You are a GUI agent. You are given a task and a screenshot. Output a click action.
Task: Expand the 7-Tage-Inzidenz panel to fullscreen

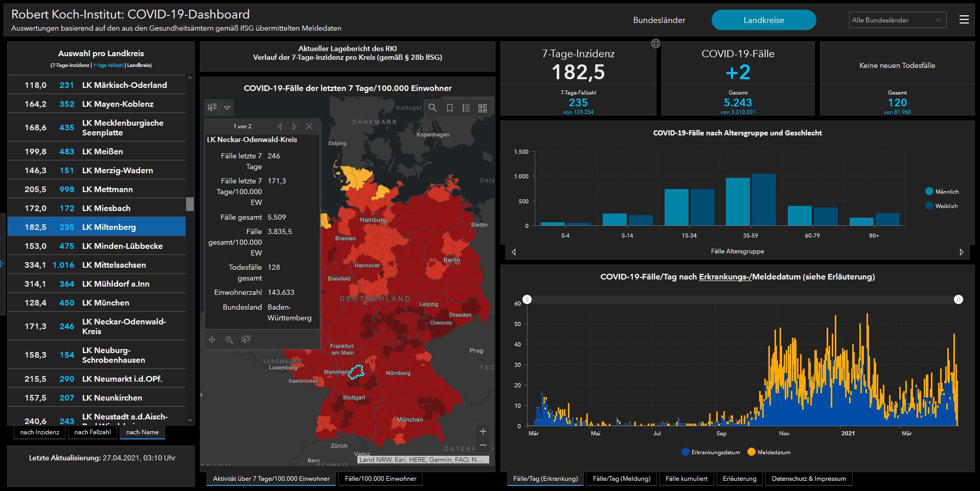[656, 44]
